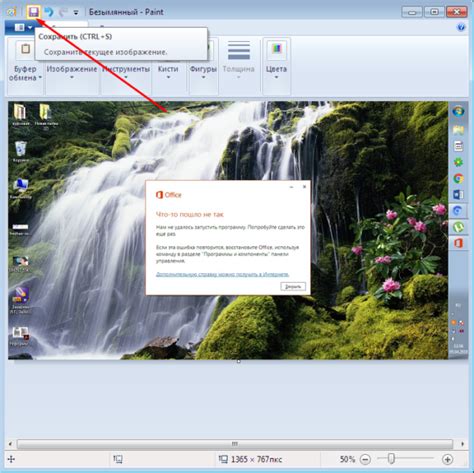Open the Кисти brushes dropdown
The image size is (474, 473).
click(x=168, y=73)
